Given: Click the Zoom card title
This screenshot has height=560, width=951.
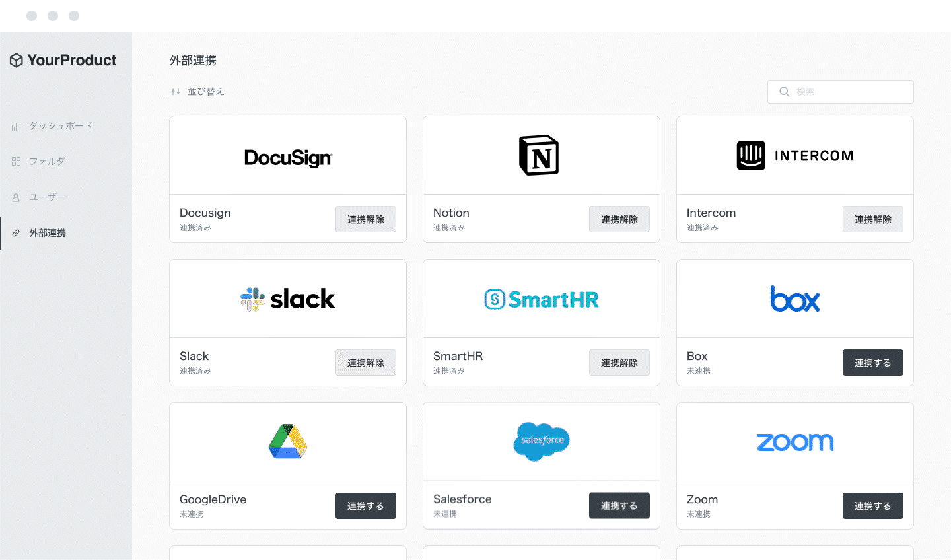Looking at the screenshot, I should coord(702,499).
